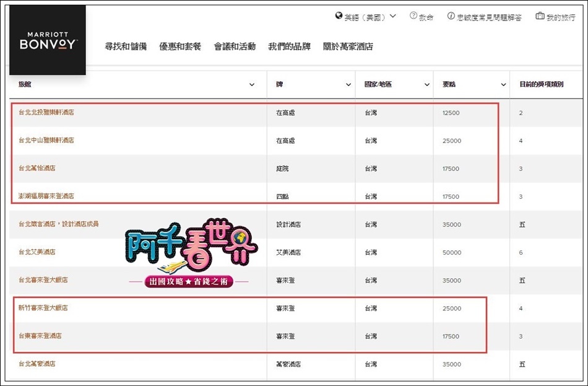Click 庭院 brand cell

282,169
